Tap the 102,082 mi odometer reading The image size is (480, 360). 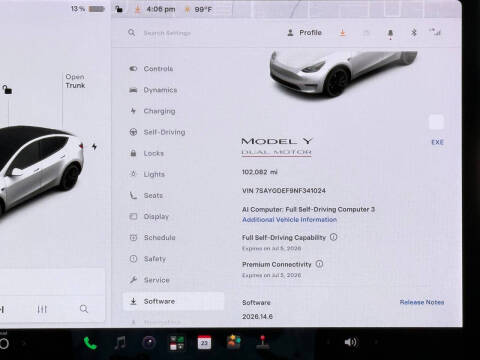click(x=260, y=172)
